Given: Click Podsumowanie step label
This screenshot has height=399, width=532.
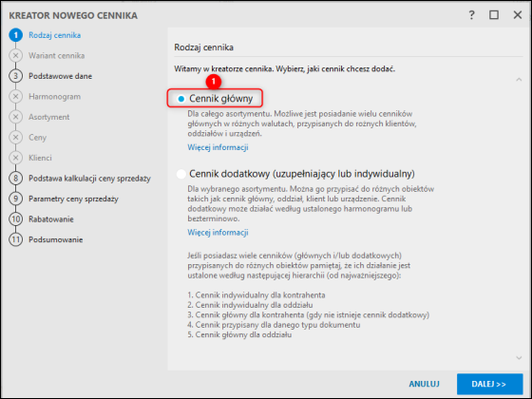Looking at the screenshot, I should click(56, 239).
